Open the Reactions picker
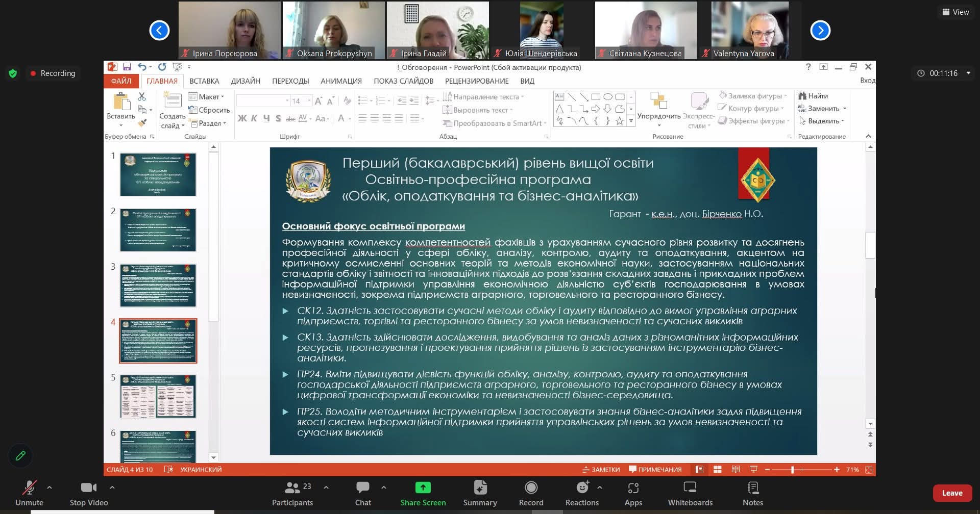980x514 pixels. pos(582,493)
